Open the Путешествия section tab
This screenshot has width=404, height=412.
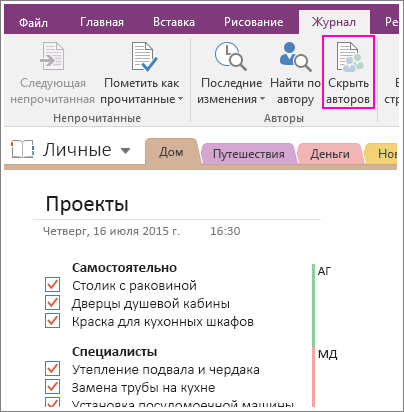tap(249, 154)
